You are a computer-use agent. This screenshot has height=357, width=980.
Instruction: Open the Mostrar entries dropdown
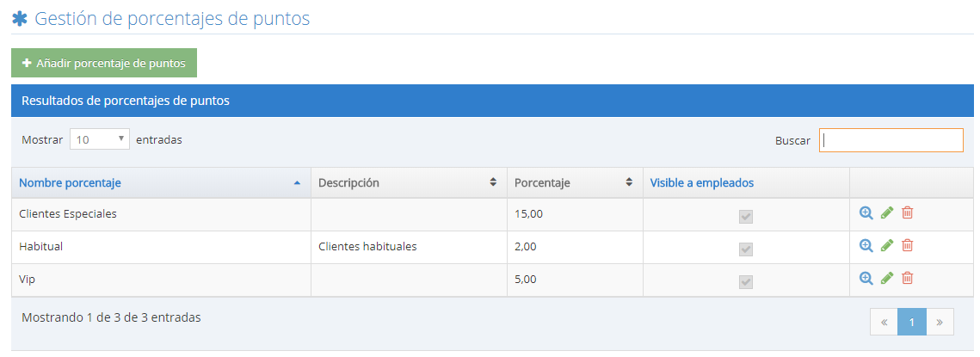[x=100, y=139]
